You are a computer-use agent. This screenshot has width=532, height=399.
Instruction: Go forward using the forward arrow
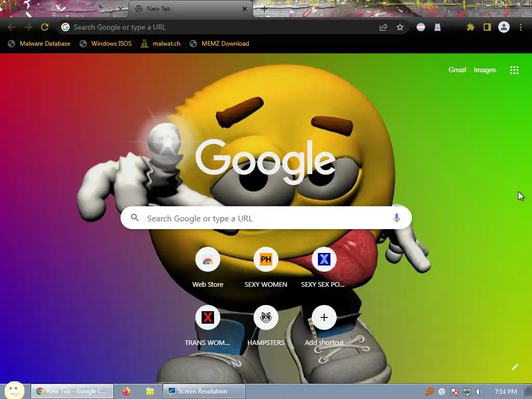click(28, 27)
